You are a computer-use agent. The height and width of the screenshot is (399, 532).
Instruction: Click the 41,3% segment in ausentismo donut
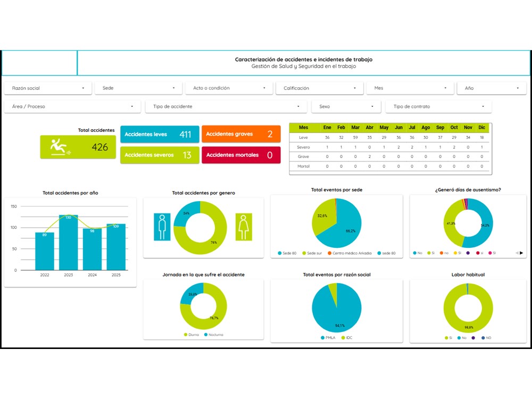451,223
